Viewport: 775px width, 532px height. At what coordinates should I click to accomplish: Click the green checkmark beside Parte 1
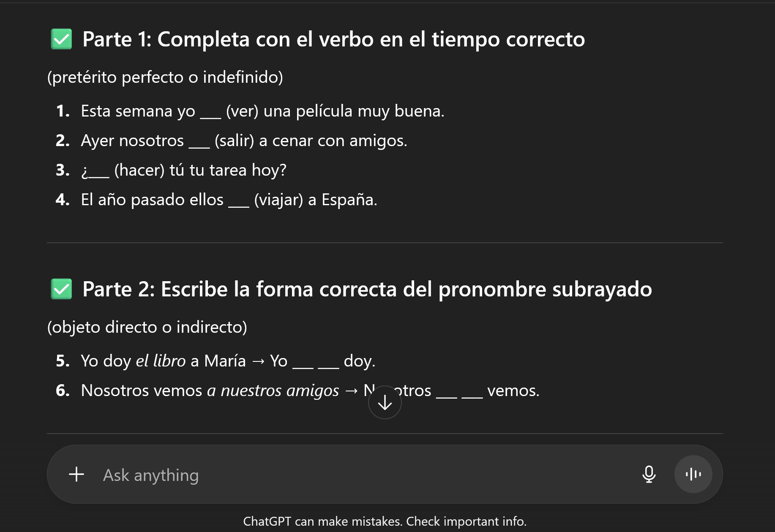point(61,39)
